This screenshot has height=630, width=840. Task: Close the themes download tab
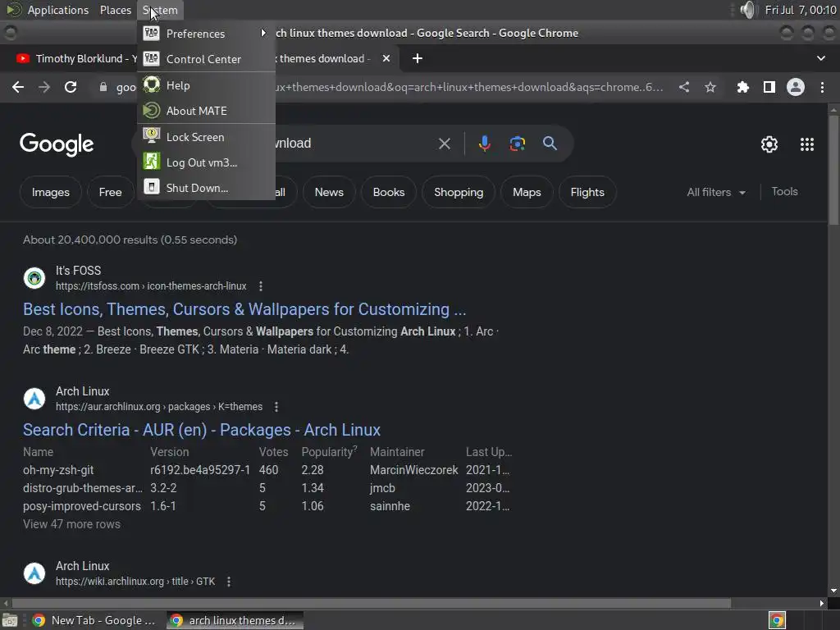click(x=386, y=58)
